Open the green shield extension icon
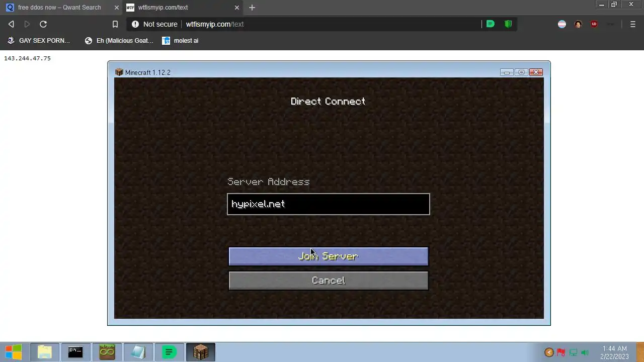Screen dimensions: 644x362 508,24
